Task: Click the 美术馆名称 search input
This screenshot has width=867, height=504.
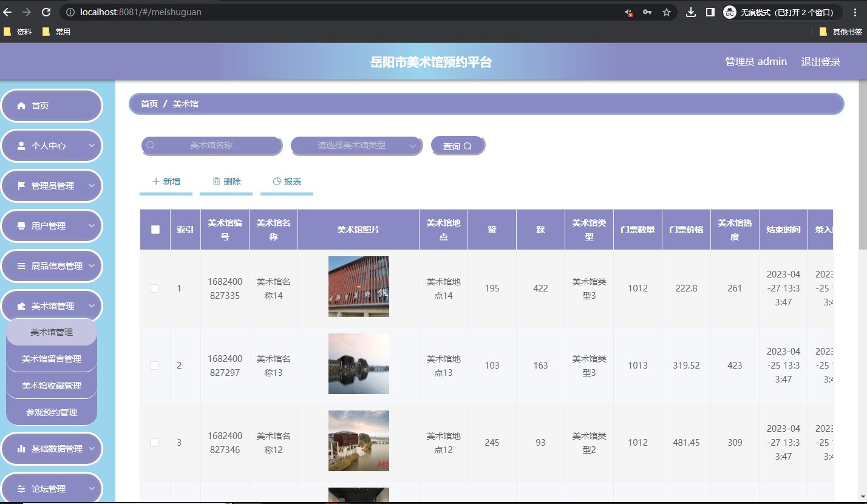Action: [211, 146]
